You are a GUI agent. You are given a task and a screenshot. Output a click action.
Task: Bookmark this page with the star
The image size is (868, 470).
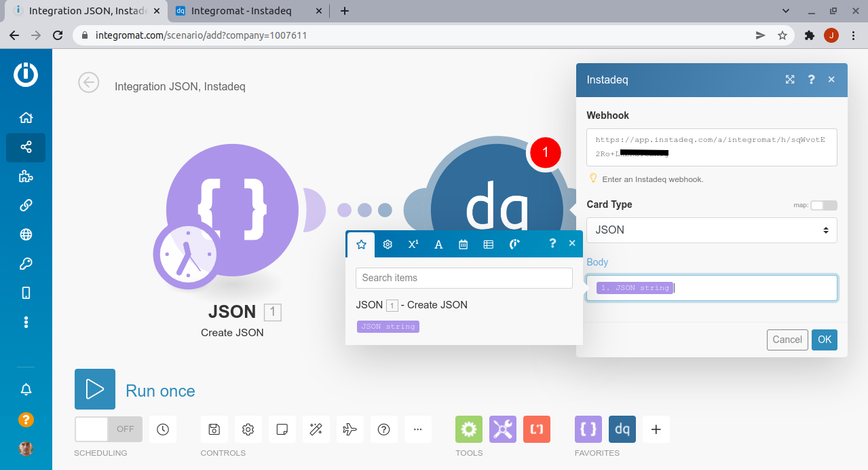782,35
